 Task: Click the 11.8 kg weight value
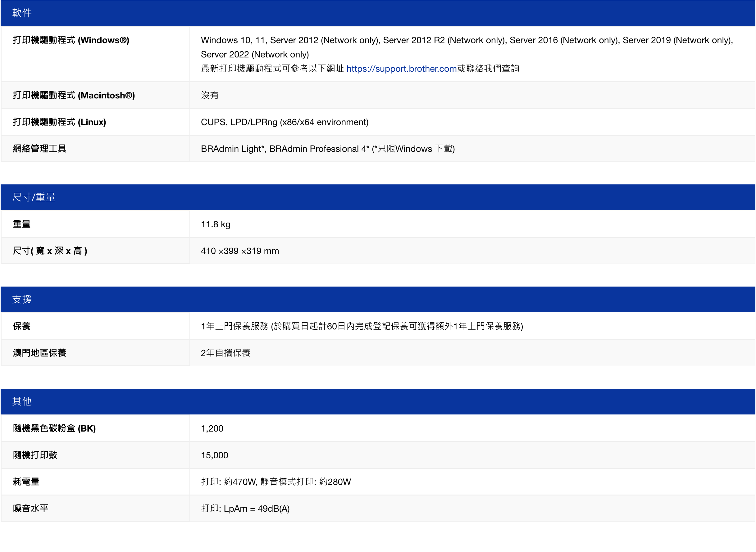(216, 224)
